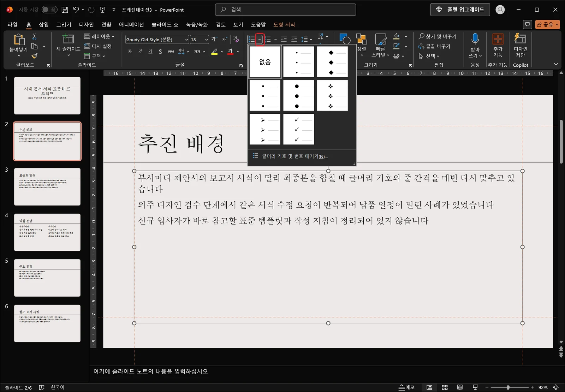The height and width of the screenshot is (392, 565).
Task: Open Bullets and Numbering (글머리 기호 및 번호 매기기) menu entry
Action: coord(302,156)
